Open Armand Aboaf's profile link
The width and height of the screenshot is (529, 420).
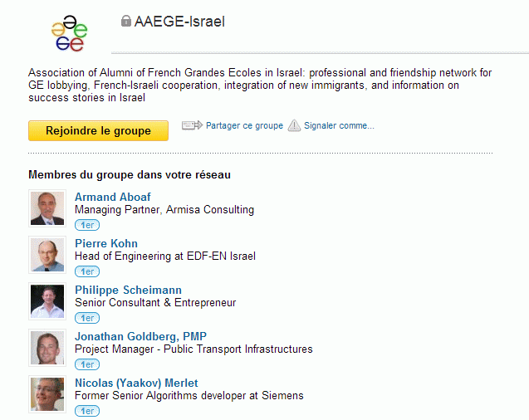click(113, 197)
